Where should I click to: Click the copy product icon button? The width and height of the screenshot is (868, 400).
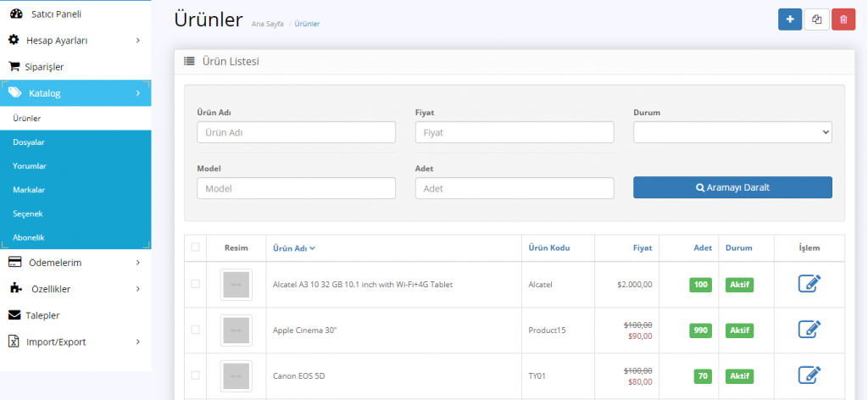817,19
